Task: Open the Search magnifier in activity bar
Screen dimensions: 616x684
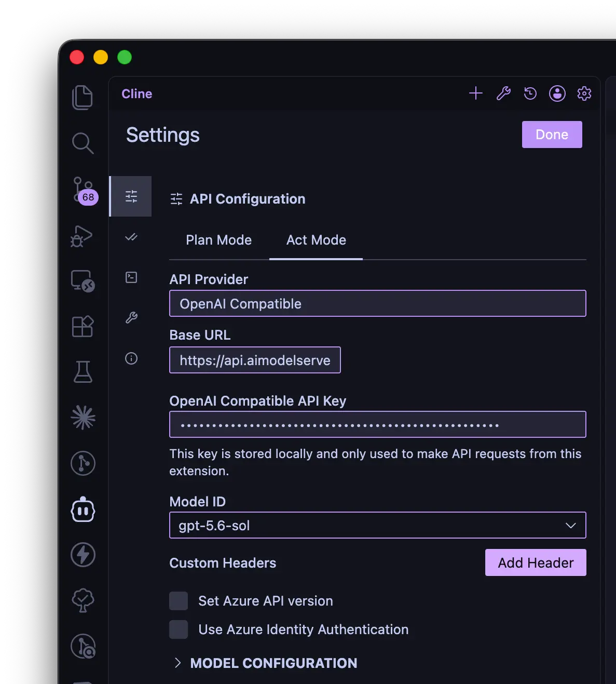Action: (83, 143)
